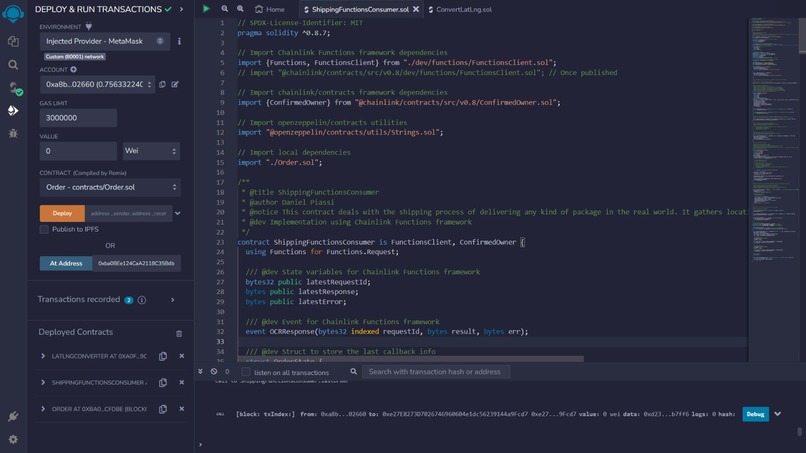The width and height of the screenshot is (806, 453).
Task: Click the At Address contract address field
Action: pyautogui.click(x=136, y=263)
